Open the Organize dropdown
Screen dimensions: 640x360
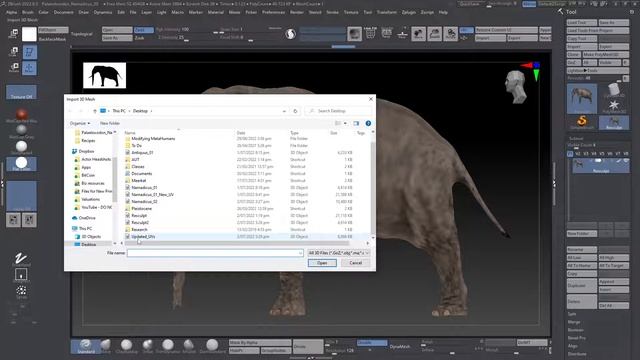pyautogui.click(x=80, y=123)
